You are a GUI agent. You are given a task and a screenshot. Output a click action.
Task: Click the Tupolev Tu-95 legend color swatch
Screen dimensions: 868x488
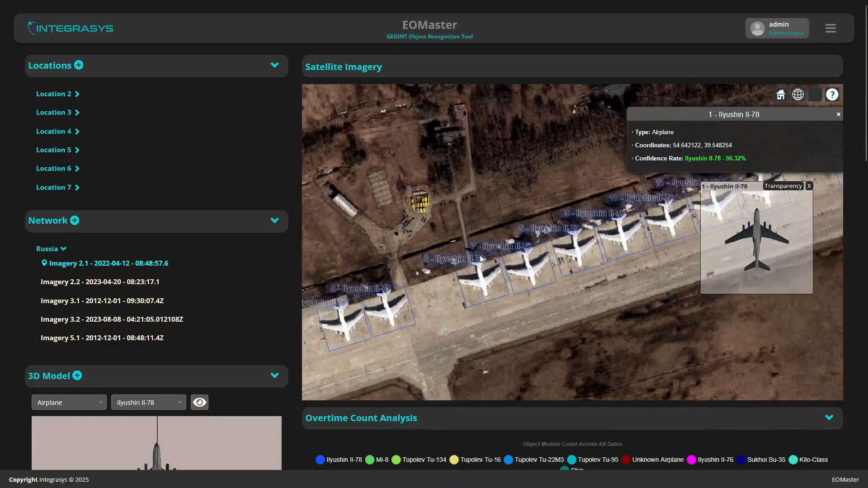(572, 460)
